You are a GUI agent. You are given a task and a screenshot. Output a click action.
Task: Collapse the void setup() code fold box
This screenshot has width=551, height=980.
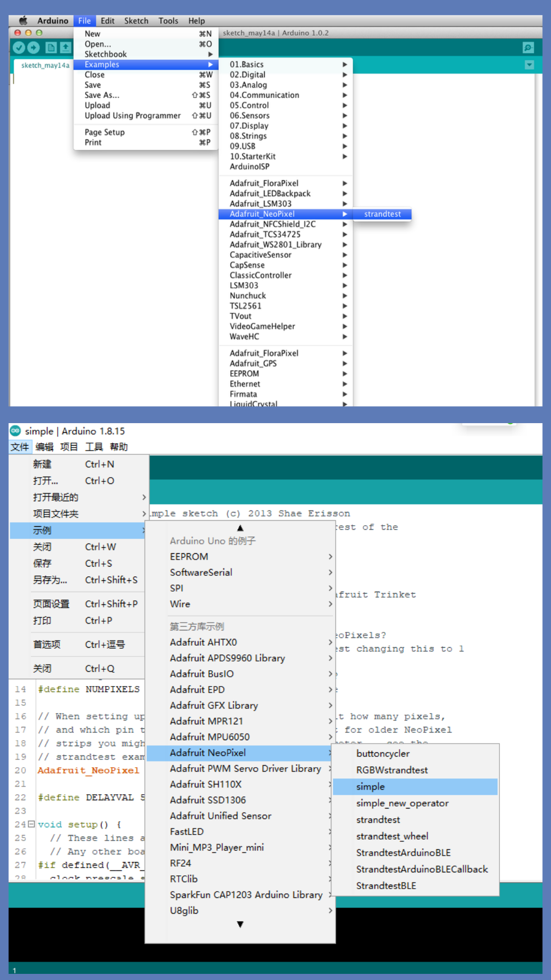click(x=32, y=824)
